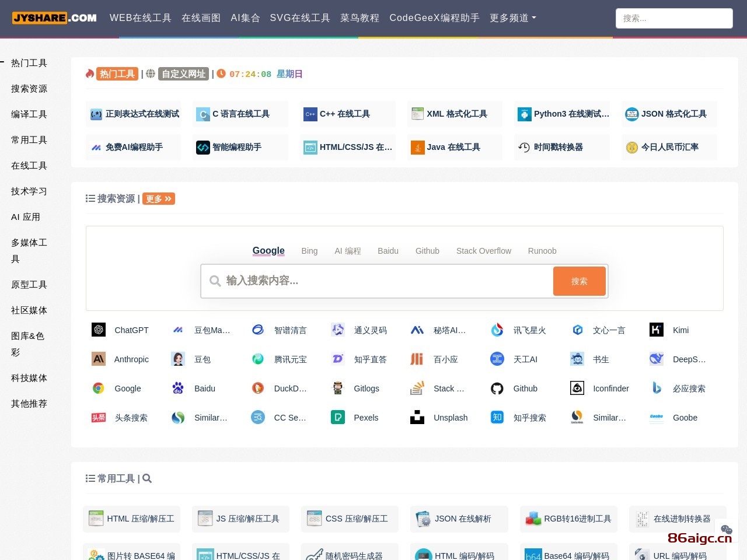Switch search engine to Bing tab
Screen dimensions: 747x560
(x=309, y=251)
